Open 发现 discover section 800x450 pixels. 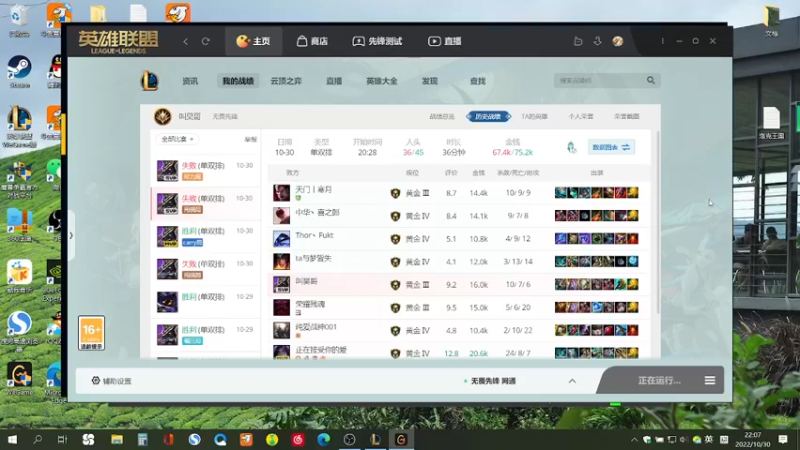coord(430,81)
